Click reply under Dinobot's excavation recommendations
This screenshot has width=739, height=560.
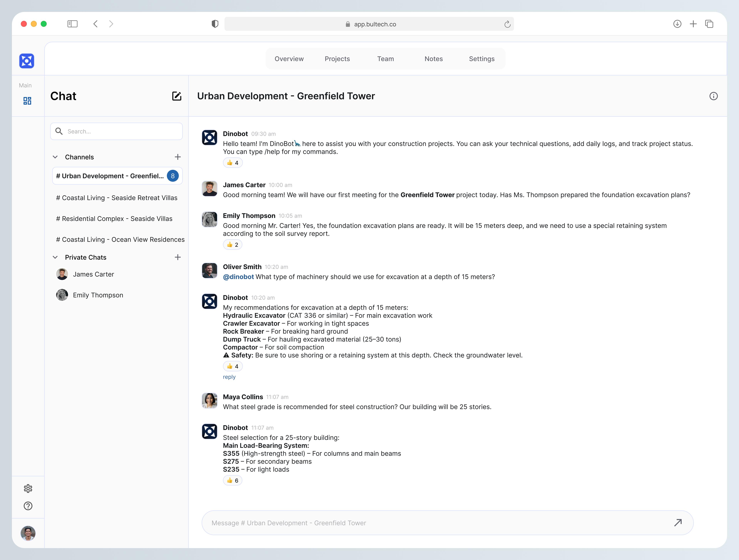tap(229, 377)
